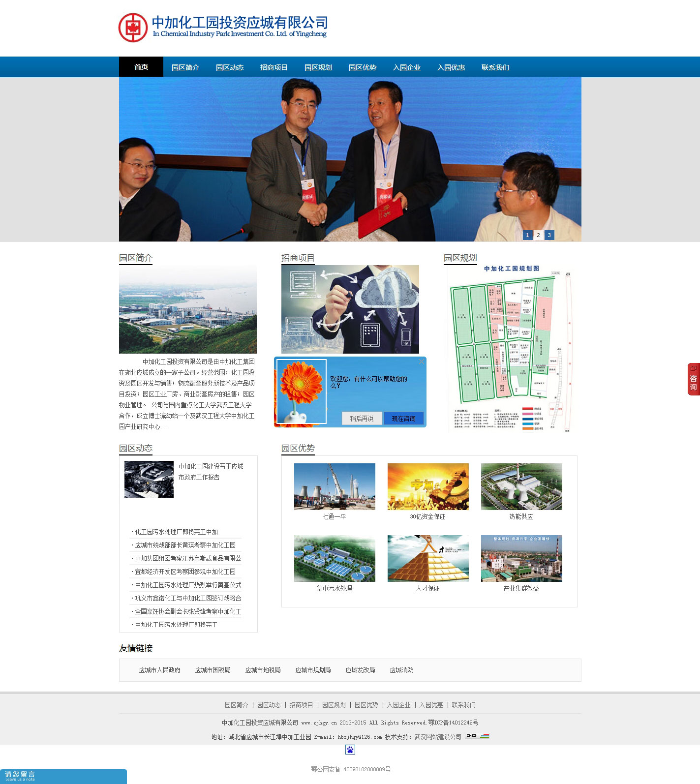The width and height of the screenshot is (700, 784).
Task: Open the 联系我们 nav item
Action: pos(495,67)
